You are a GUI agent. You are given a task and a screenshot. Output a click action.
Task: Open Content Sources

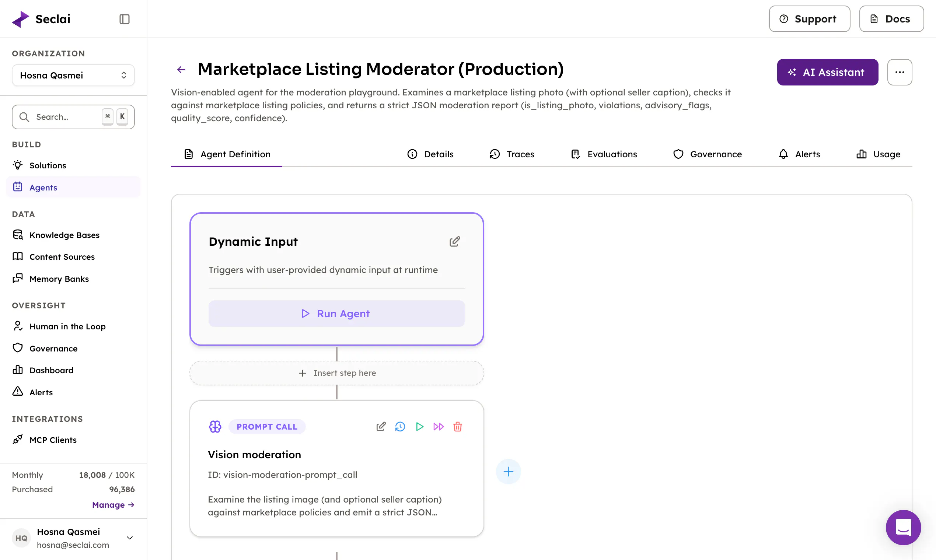[x=73, y=257]
